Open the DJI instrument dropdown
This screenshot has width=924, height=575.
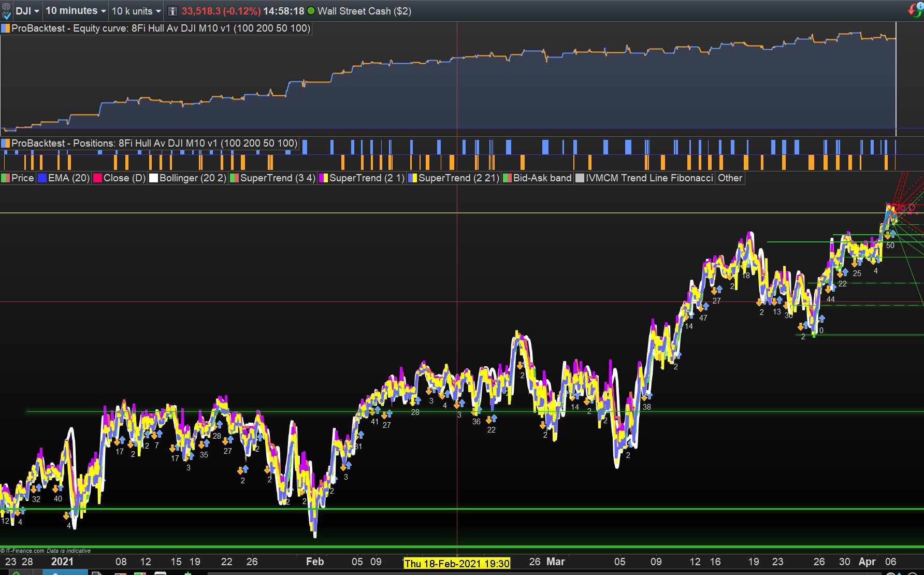pos(27,11)
